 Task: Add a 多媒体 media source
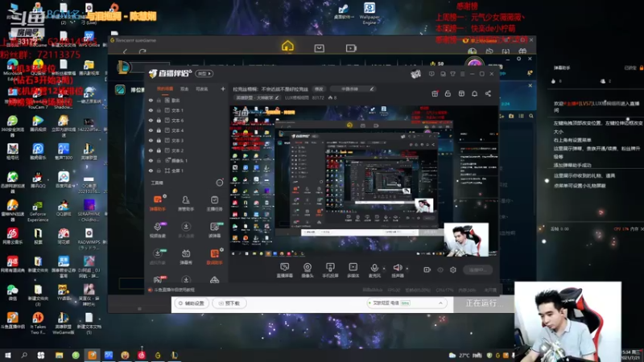[x=353, y=270]
